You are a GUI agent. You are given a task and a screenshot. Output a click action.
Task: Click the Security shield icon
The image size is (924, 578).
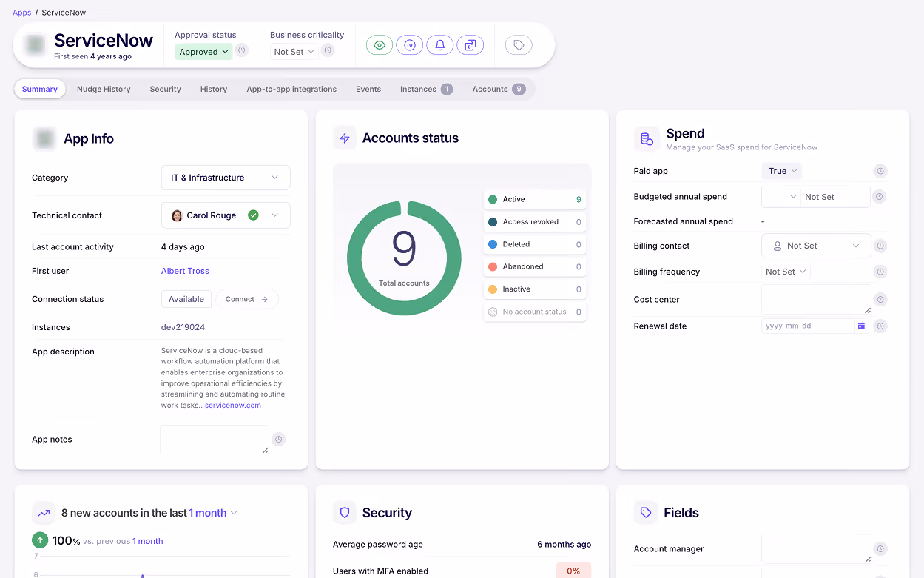344,513
